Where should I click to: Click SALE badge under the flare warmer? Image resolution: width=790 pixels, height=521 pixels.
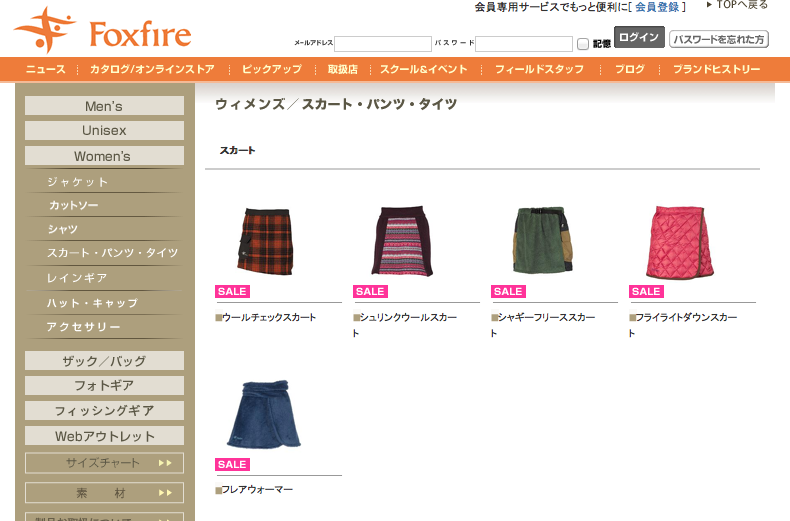(x=232, y=465)
